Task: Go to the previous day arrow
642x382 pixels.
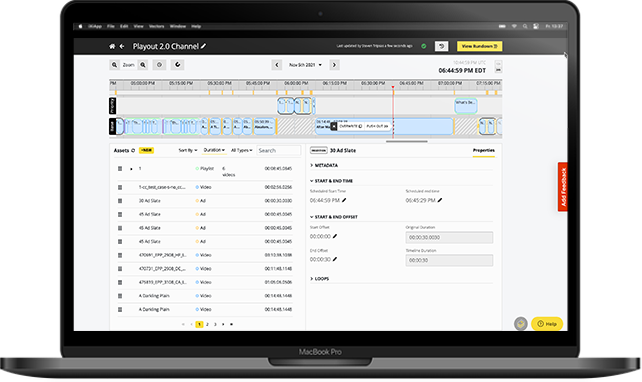Action: (x=277, y=65)
